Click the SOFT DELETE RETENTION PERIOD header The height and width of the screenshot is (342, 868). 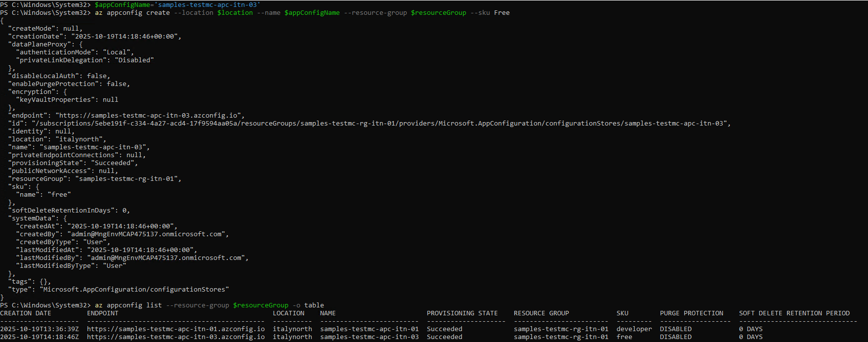[x=794, y=313]
